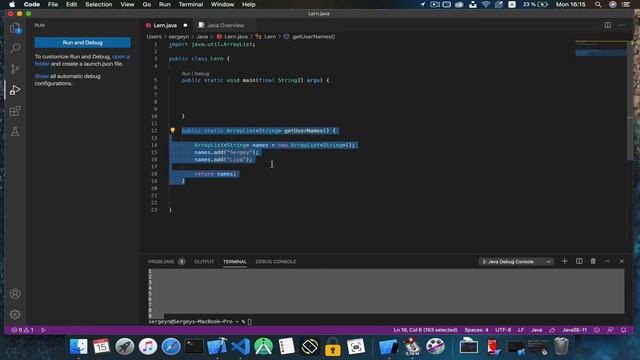Screen dimensions: 640x360
Task: Select the Java folder breadcrumb
Action: pyautogui.click(x=202, y=37)
